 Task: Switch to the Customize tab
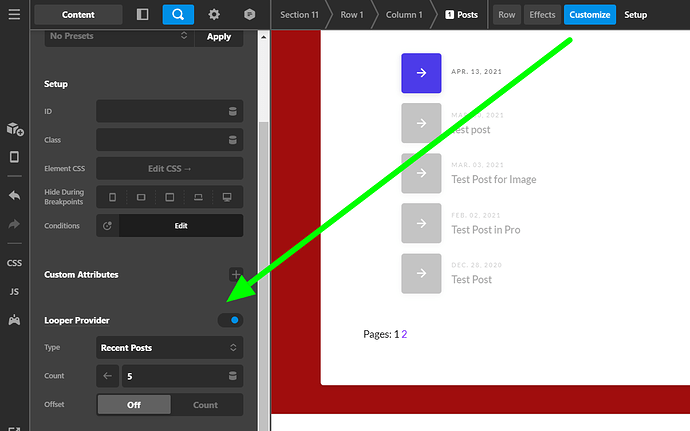(590, 15)
